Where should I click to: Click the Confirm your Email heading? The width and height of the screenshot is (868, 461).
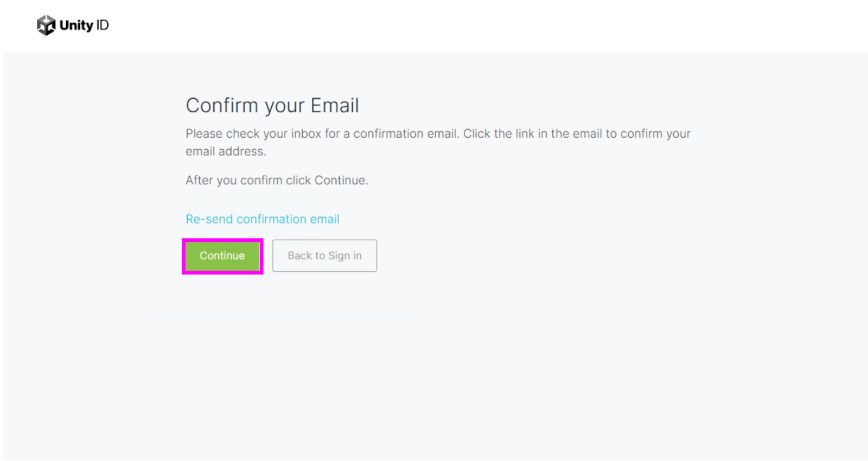tap(272, 106)
